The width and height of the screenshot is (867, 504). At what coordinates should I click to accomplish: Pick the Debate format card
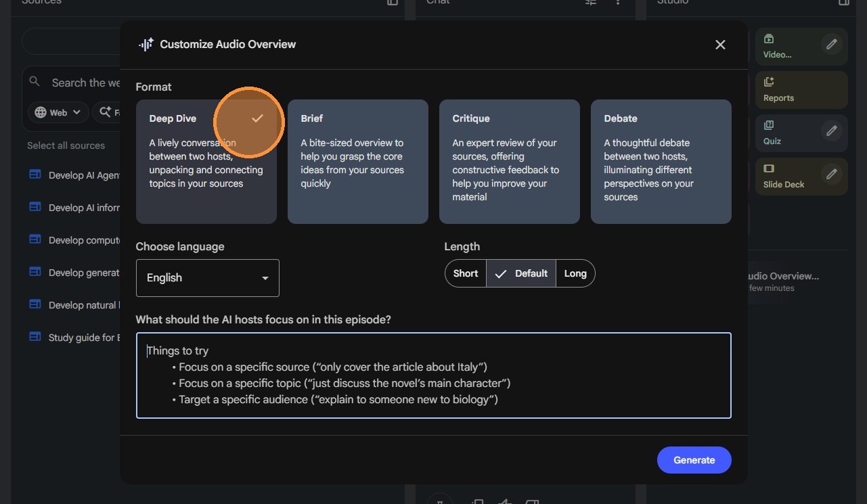click(661, 162)
